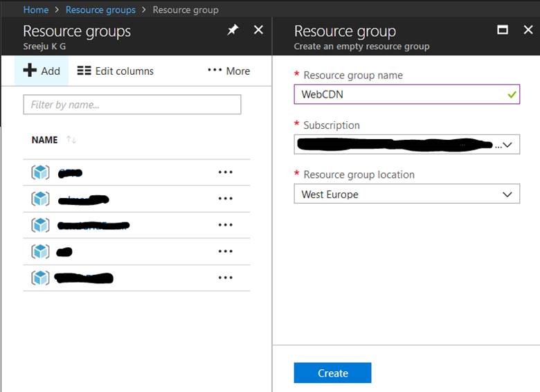Click the Add resource group button

[42, 71]
